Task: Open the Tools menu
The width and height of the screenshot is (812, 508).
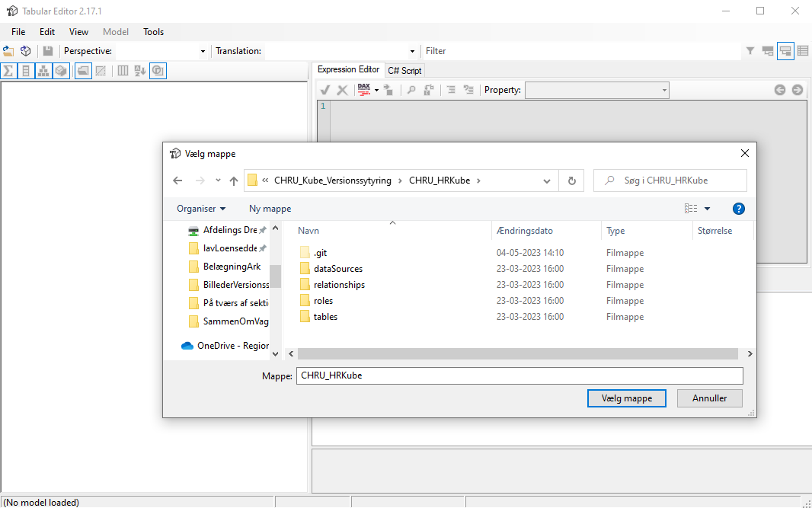Action: pos(153,31)
